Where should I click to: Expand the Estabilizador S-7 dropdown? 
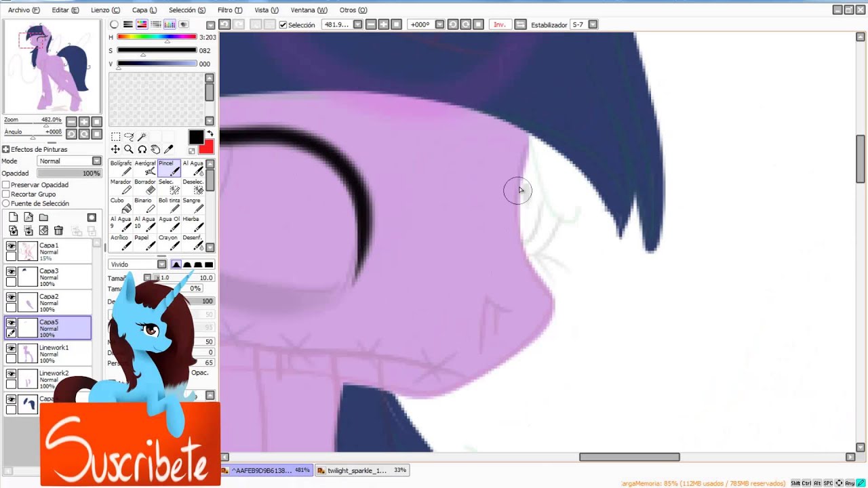coord(593,25)
